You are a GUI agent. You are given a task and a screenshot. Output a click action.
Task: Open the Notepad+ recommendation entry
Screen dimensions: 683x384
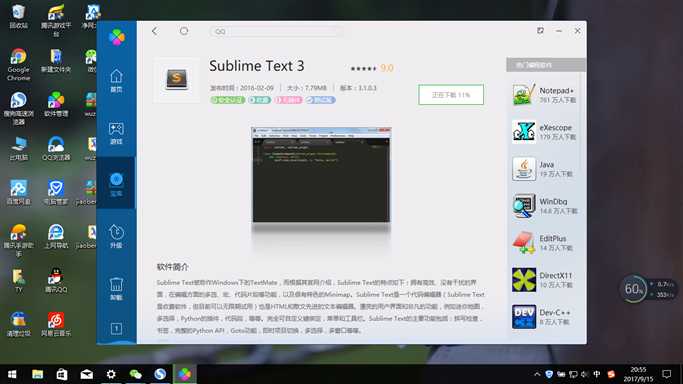click(x=544, y=94)
